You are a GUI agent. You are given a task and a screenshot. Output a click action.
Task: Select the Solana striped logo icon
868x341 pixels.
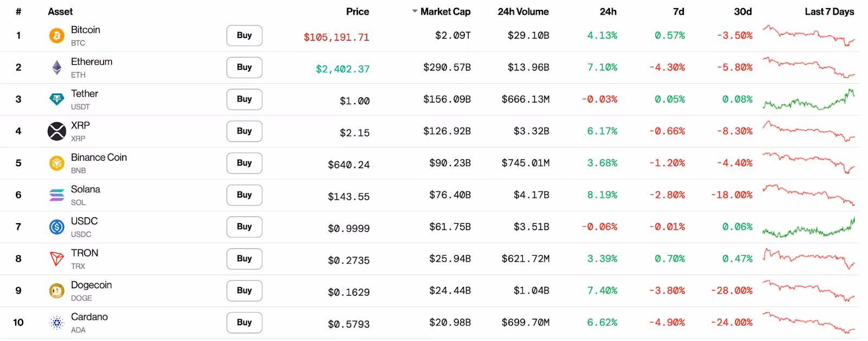[x=56, y=195]
